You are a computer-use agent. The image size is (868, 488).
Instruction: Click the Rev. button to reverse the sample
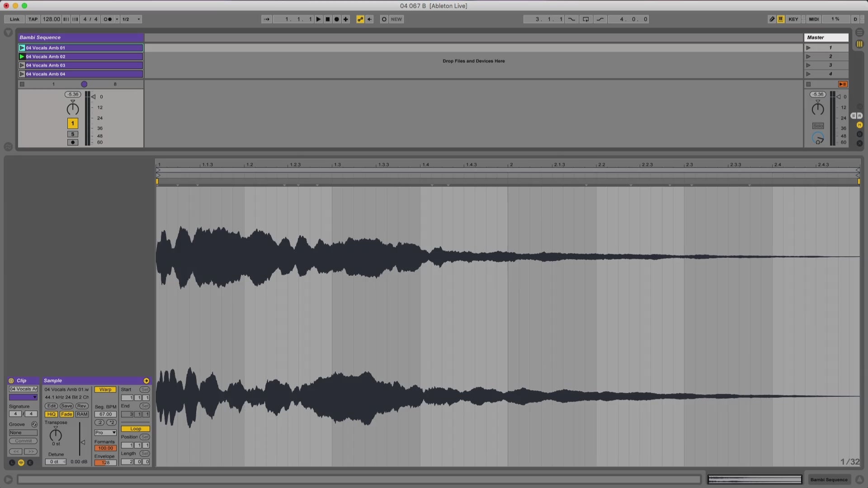(82, 406)
